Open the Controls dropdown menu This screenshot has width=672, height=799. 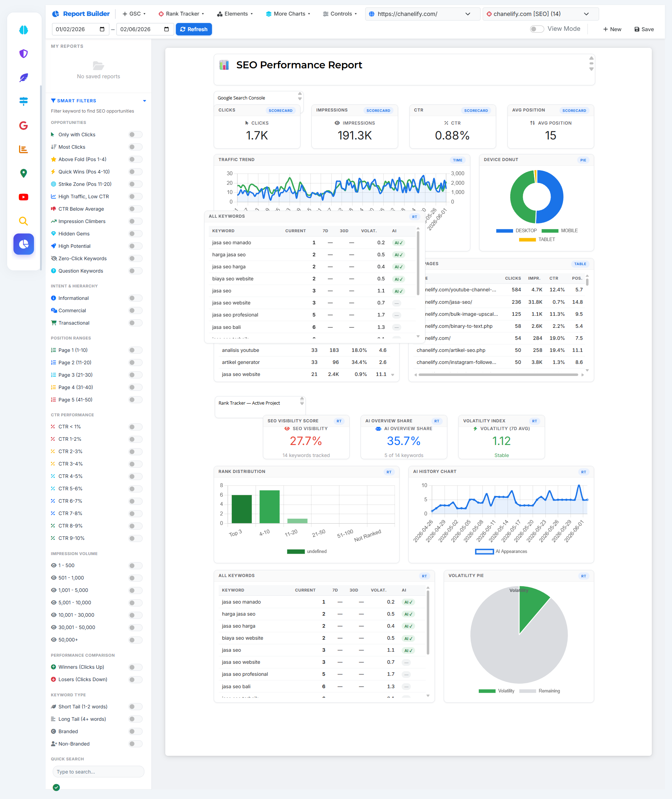tap(340, 14)
